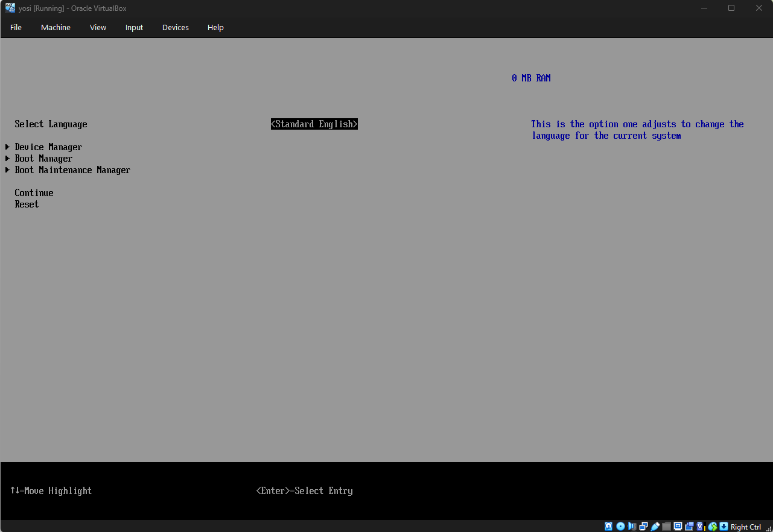Image resolution: width=773 pixels, height=532 pixels.
Task: Open the Machine menu
Action: (x=56, y=28)
